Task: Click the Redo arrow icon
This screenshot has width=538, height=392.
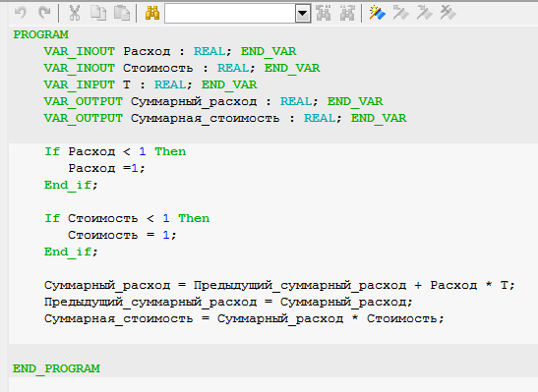Action: (44, 13)
